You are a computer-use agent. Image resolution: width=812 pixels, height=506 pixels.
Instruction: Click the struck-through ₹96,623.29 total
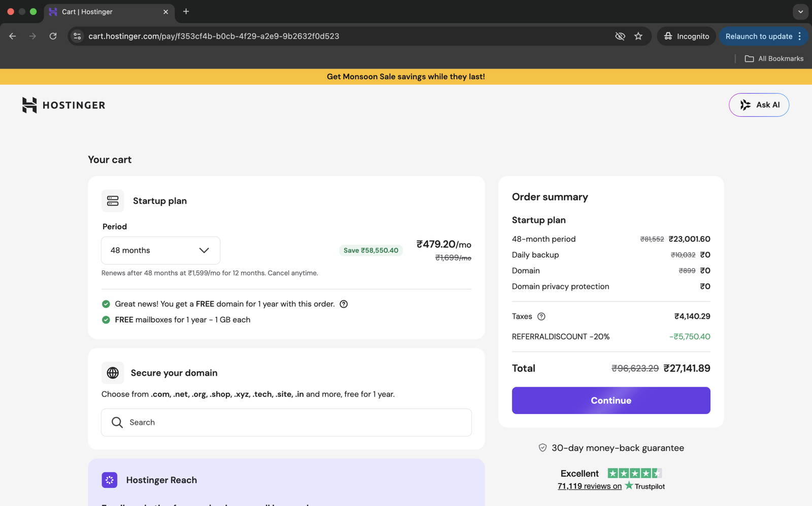(x=635, y=368)
